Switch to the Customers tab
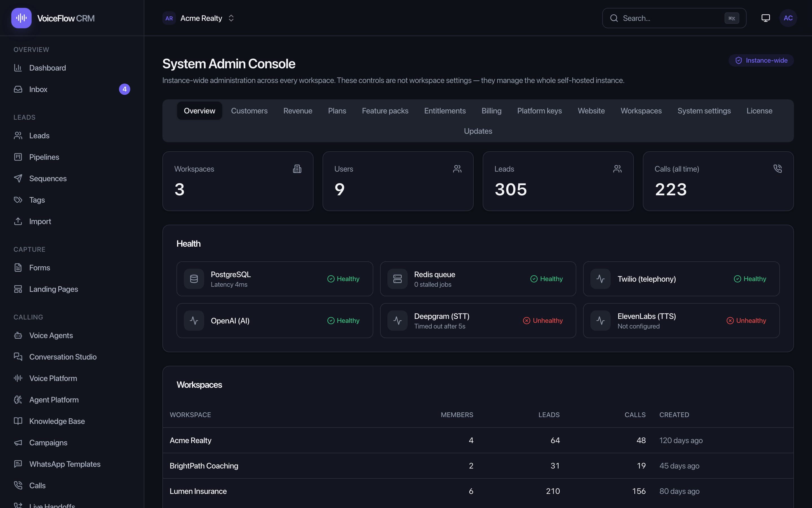Screen dimensions: 812x508 pyautogui.click(x=249, y=111)
